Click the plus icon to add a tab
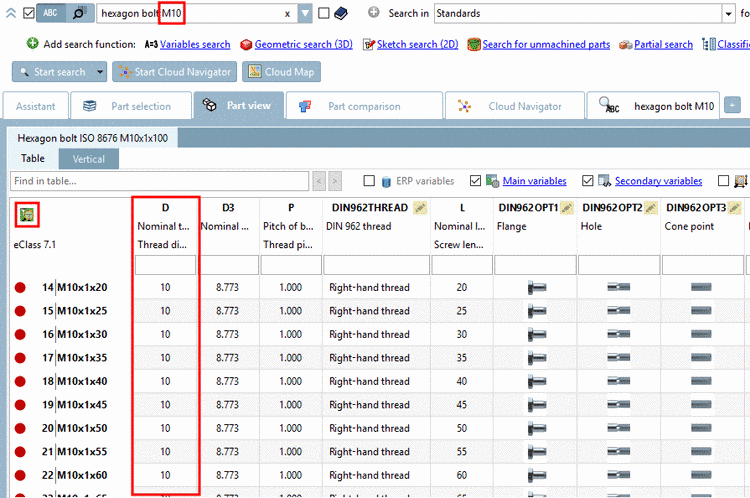Screen dimensions: 750x498 pyautogui.click(x=732, y=105)
